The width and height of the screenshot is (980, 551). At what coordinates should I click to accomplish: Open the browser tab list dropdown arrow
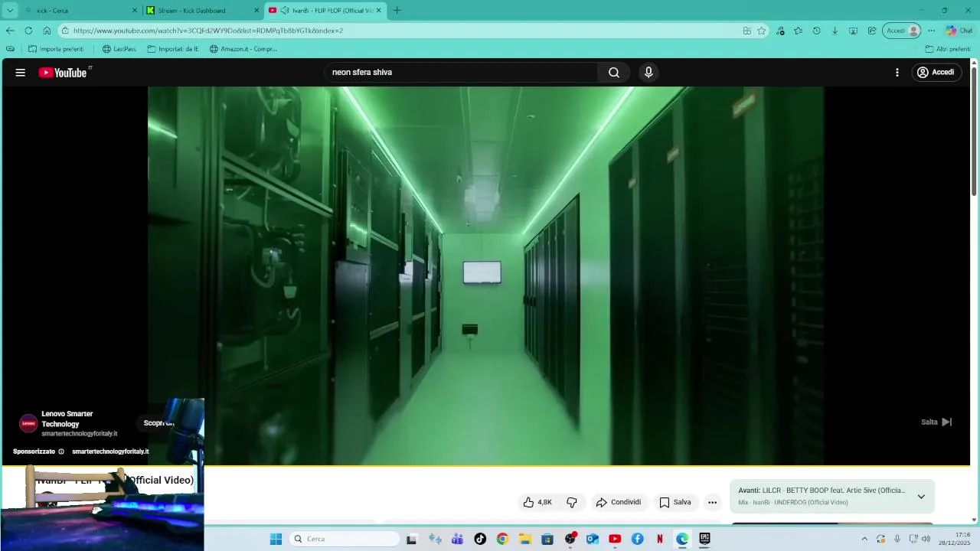coord(10,11)
